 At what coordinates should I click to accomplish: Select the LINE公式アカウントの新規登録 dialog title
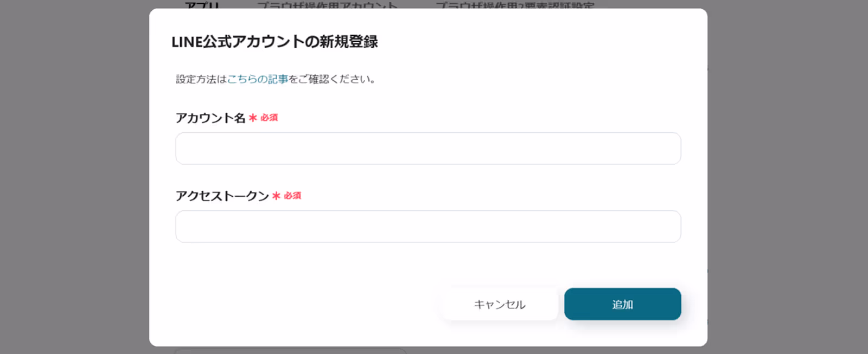point(275,42)
